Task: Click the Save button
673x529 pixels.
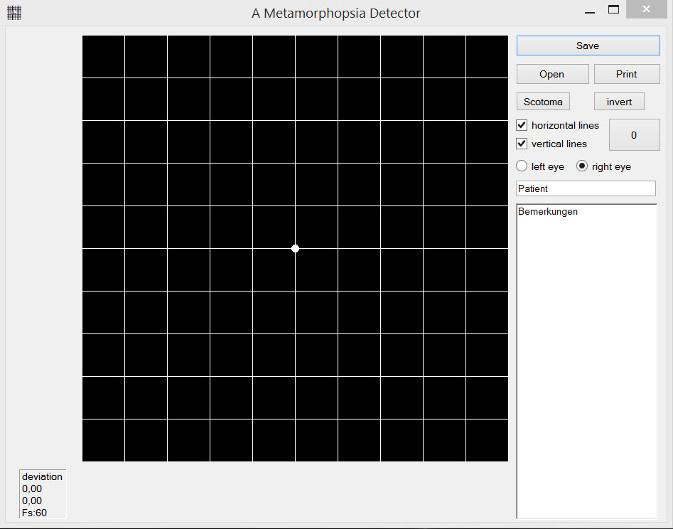Action: coord(588,46)
